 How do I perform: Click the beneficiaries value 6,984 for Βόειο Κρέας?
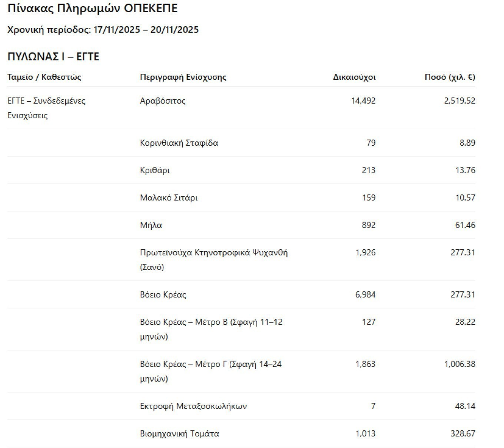(365, 295)
